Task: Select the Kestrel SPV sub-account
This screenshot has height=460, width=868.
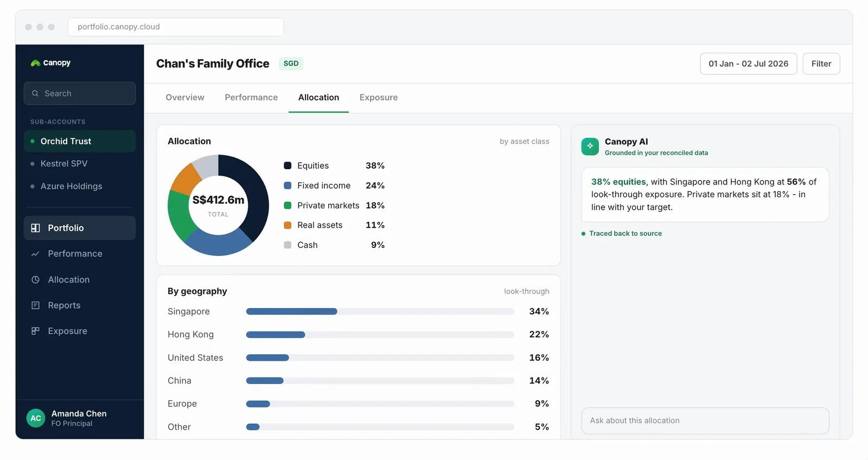Action: coord(80,163)
